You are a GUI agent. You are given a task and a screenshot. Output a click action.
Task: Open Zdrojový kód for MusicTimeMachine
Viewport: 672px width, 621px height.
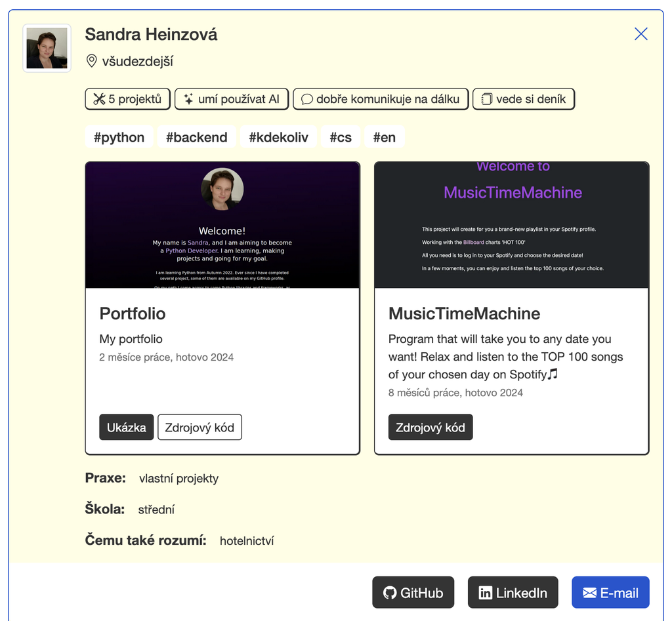(x=430, y=428)
